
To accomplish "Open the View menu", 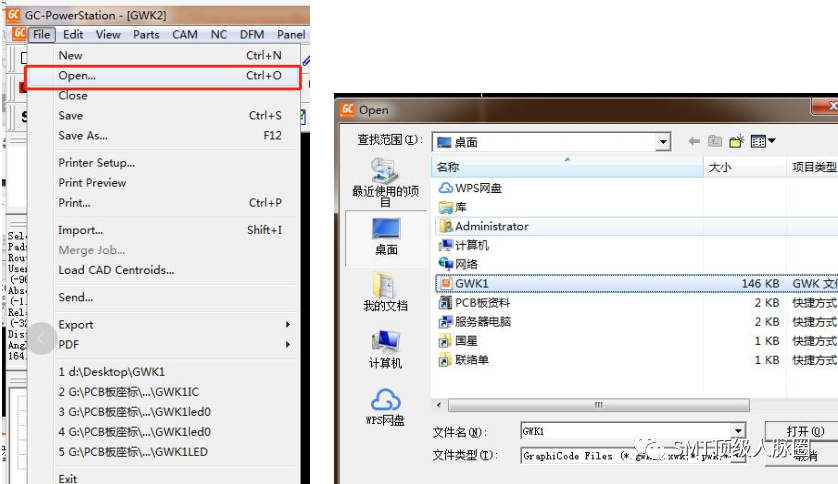I will 108,35.
